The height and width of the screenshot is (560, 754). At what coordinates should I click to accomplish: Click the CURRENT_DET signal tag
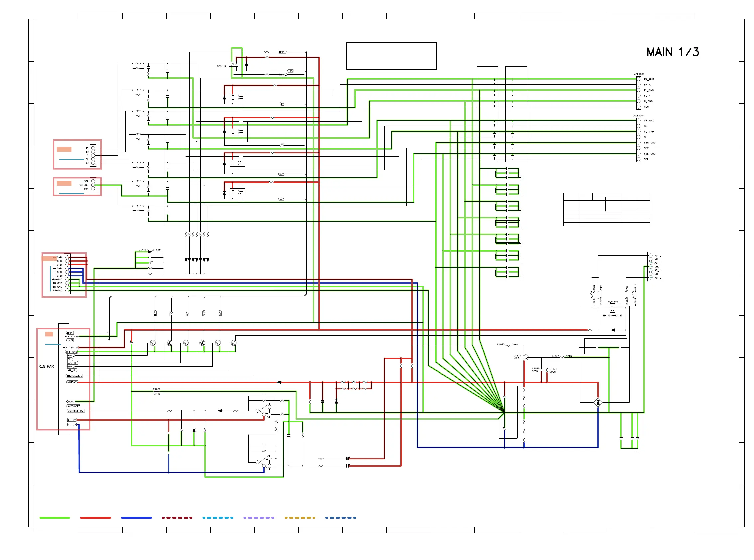(76, 411)
